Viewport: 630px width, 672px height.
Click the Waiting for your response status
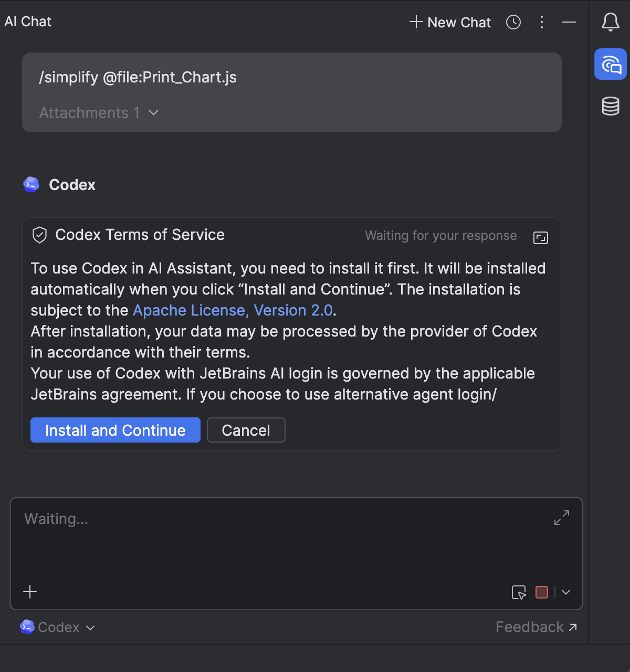441,236
